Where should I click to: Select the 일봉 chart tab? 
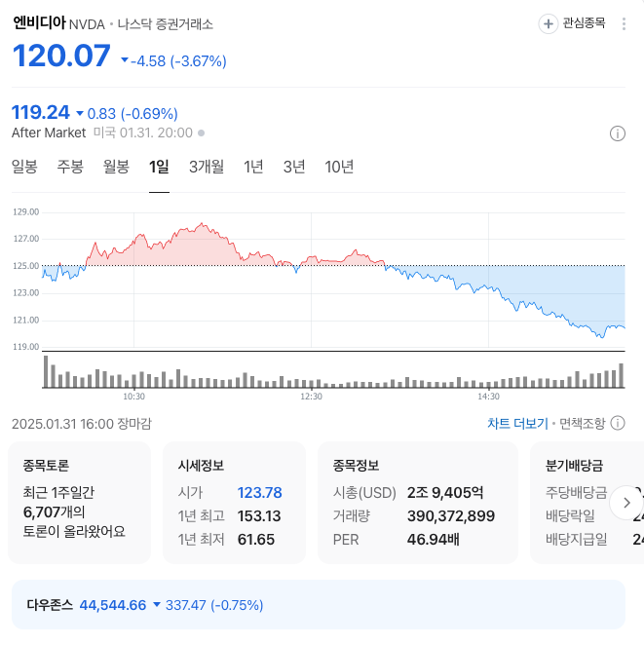(24, 167)
